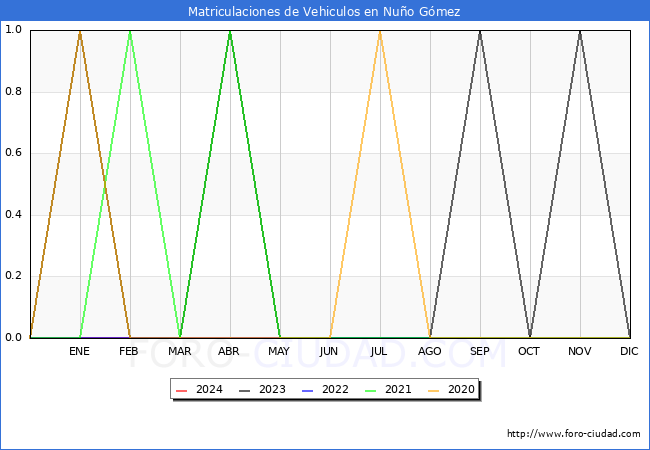Image resolution: width=650 pixels, height=450 pixels.
Task: Click the chart title 'Matriculaciones de Vehiculos en Nuño Gómez'
Action: (x=324, y=11)
